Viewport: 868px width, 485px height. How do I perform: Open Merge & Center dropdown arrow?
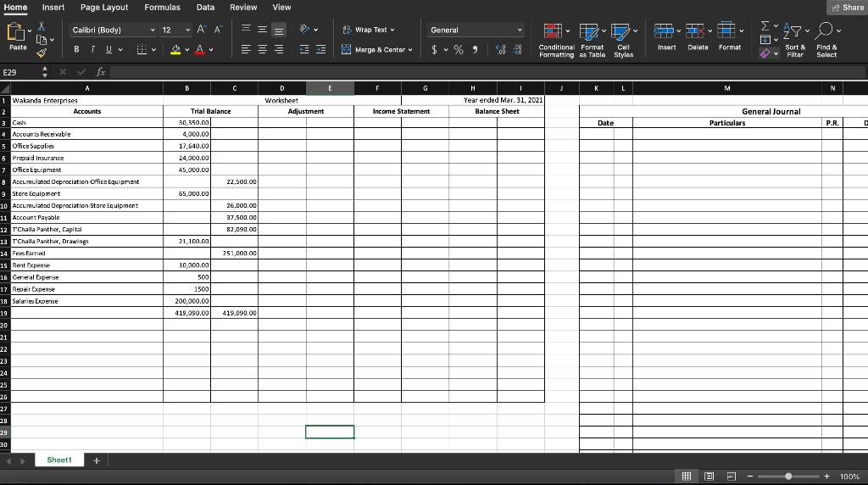coord(410,49)
